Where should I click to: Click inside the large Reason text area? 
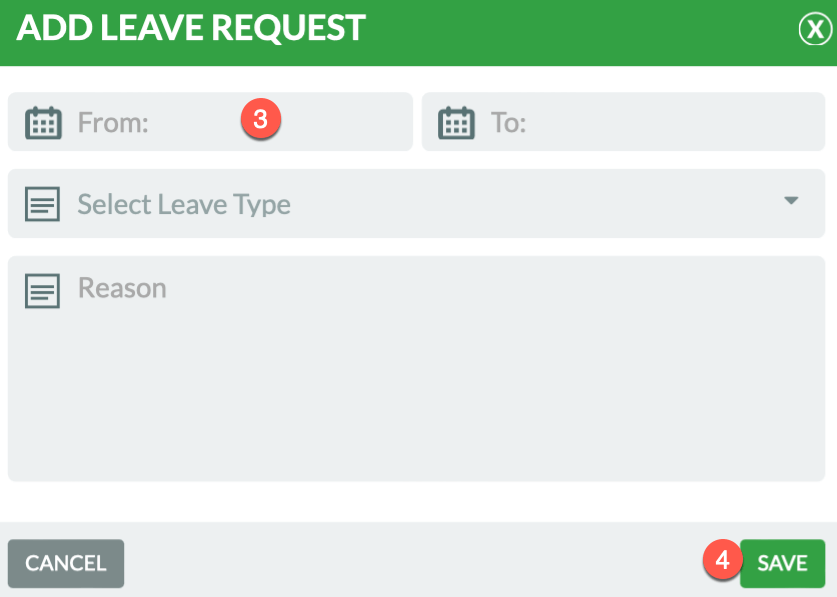pyautogui.click(x=416, y=368)
